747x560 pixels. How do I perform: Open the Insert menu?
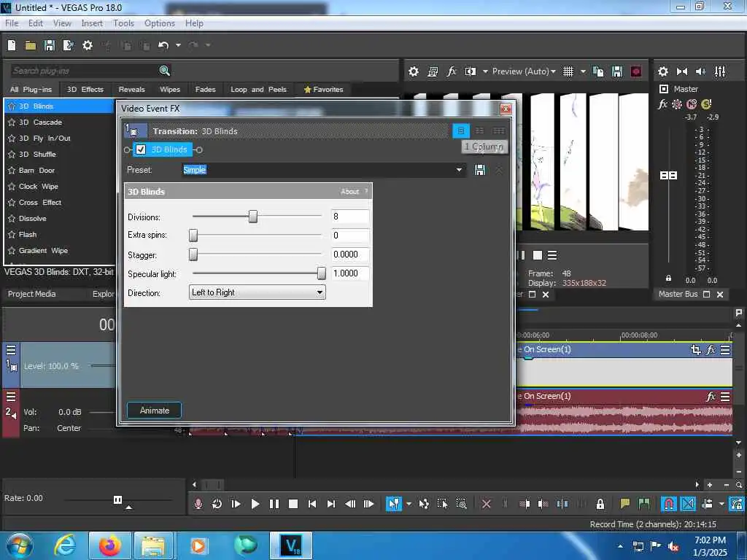click(92, 23)
